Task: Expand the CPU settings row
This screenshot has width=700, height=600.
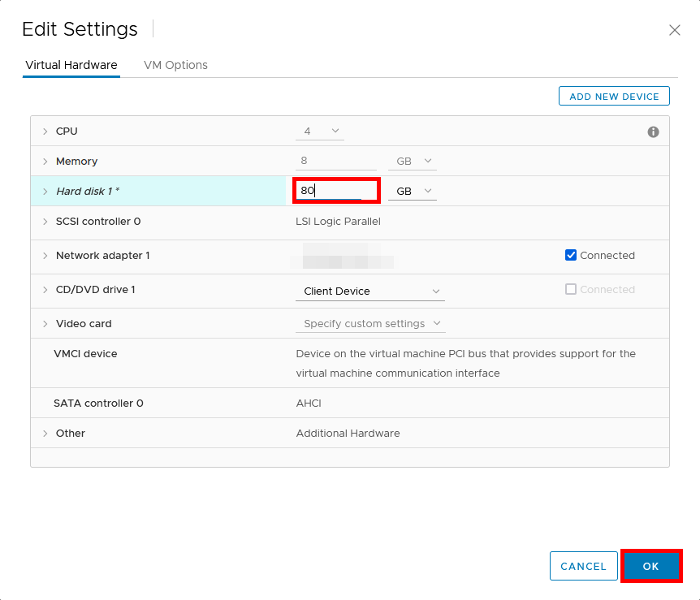Action: (x=45, y=131)
